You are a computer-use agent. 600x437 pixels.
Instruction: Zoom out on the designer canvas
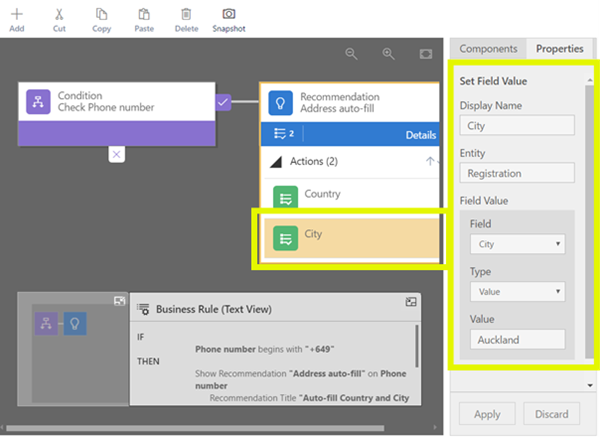351,54
